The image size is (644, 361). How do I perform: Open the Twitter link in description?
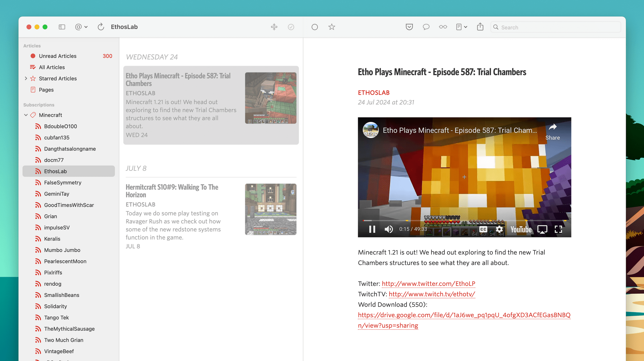428,283
